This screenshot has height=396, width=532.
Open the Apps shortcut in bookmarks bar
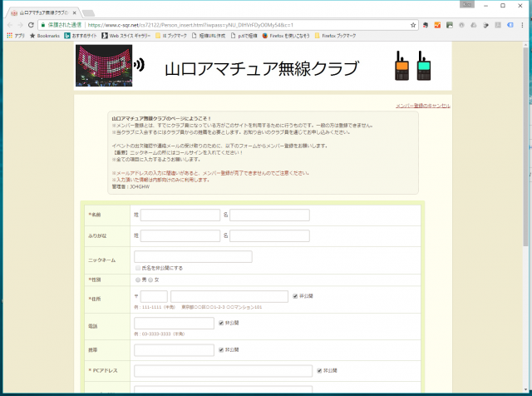coord(15,36)
